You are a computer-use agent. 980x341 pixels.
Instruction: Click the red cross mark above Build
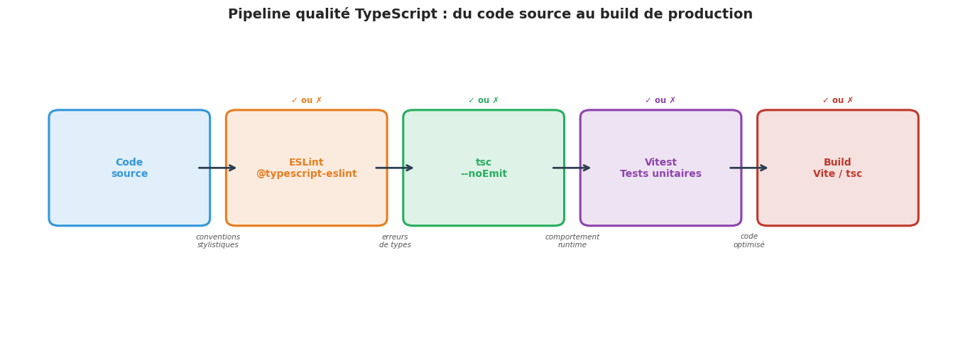click(x=850, y=101)
